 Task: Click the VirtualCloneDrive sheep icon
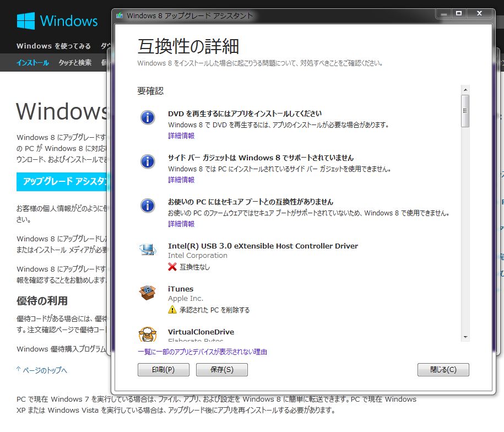click(x=148, y=334)
